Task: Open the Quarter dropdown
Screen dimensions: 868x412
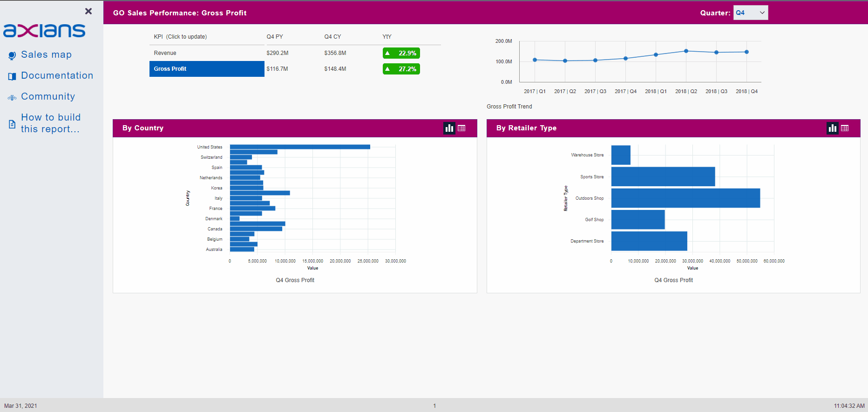Action: pos(750,13)
